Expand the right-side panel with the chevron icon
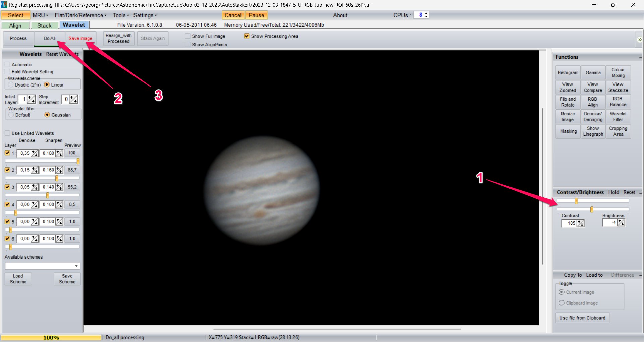Image resolution: width=644 pixels, height=342 pixels. tap(640, 40)
